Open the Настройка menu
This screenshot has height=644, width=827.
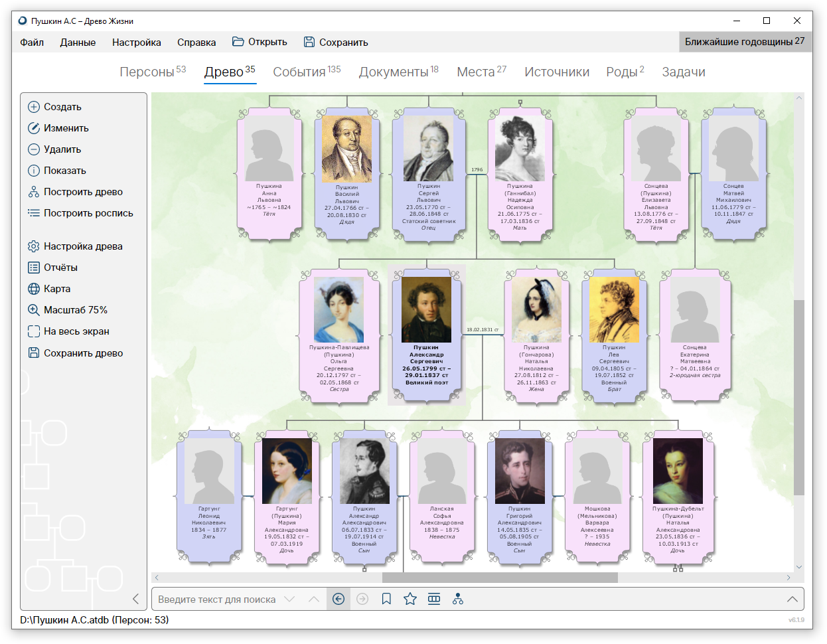(x=137, y=42)
